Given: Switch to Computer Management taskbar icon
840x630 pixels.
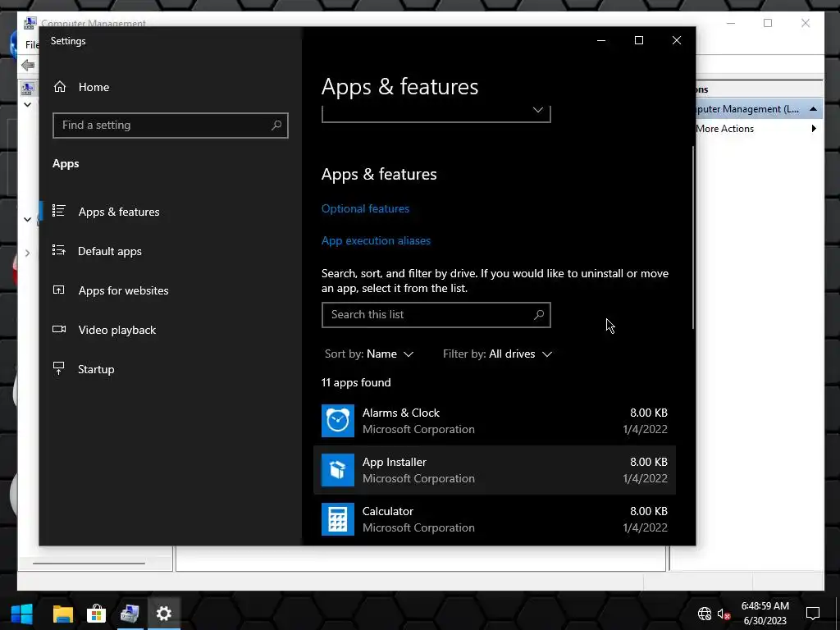Looking at the screenshot, I should point(130,614).
